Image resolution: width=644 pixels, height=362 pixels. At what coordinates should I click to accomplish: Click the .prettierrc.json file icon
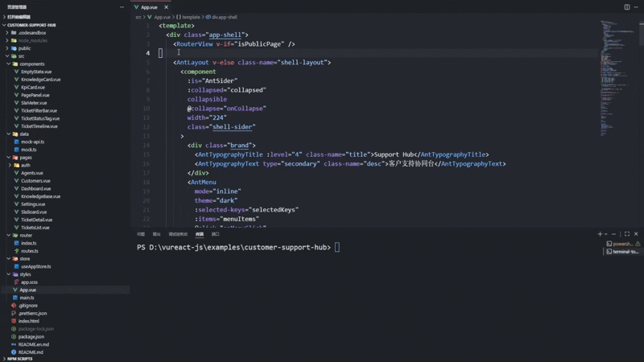tap(14, 314)
